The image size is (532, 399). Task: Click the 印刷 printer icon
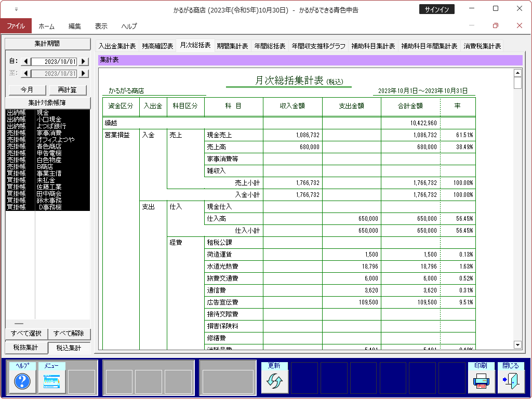click(x=481, y=381)
